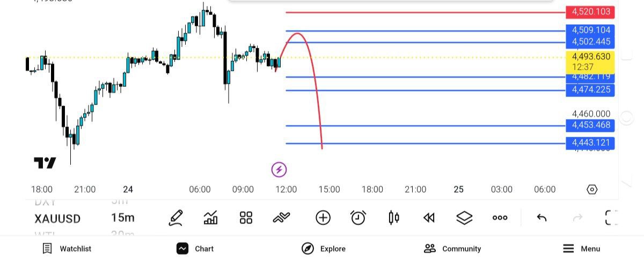The width and height of the screenshot is (644, 262).
Task: Tap the add symbol plus icon
Action: 323,218
